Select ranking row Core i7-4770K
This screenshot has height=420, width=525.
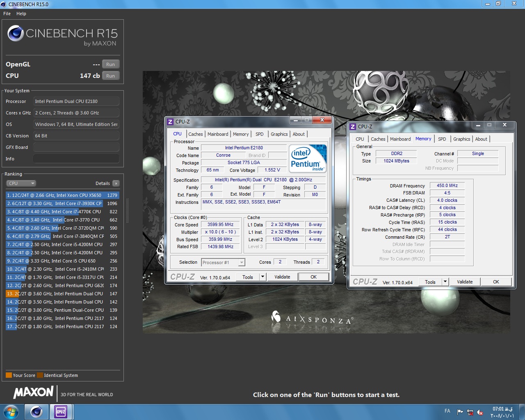click(62, 212)
